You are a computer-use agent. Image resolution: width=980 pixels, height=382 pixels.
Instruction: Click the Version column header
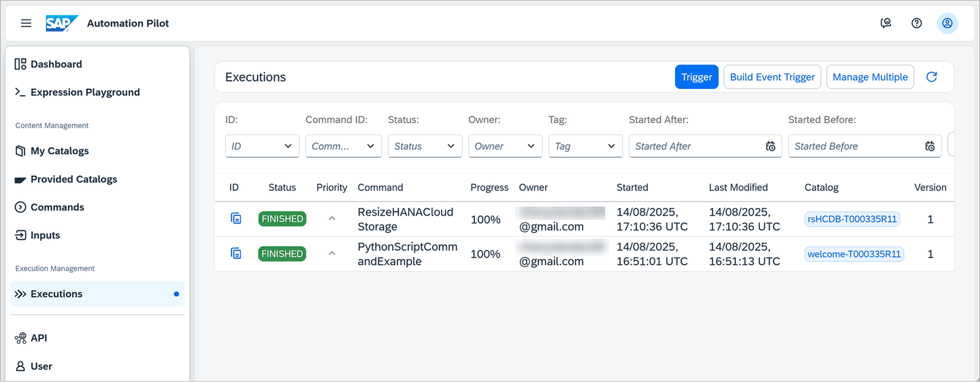click(930, 187)
